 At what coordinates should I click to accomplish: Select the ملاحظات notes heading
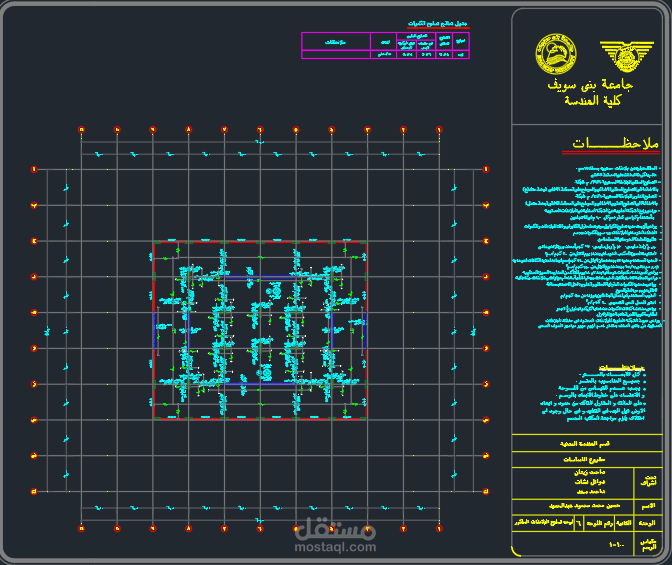coord(615,144)
